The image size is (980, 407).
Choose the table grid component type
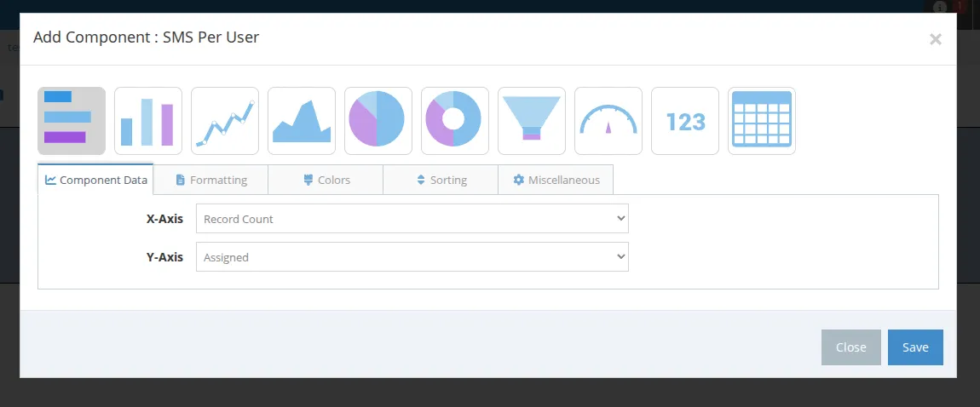[762, 120]
